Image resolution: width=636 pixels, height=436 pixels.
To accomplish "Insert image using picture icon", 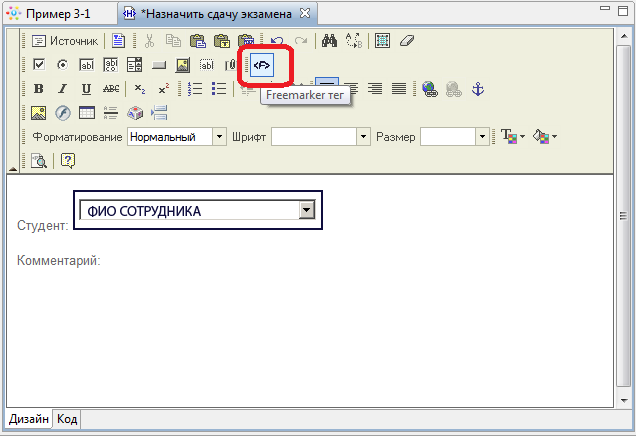I will (39, 113).
